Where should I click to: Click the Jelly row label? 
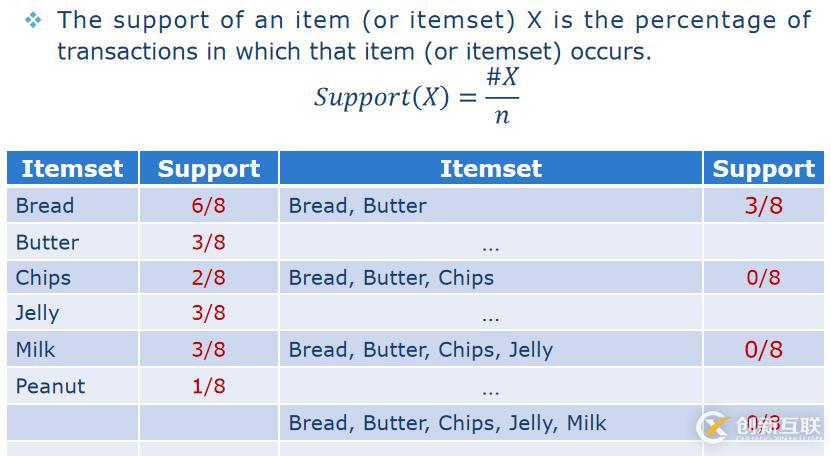[37, 313]
